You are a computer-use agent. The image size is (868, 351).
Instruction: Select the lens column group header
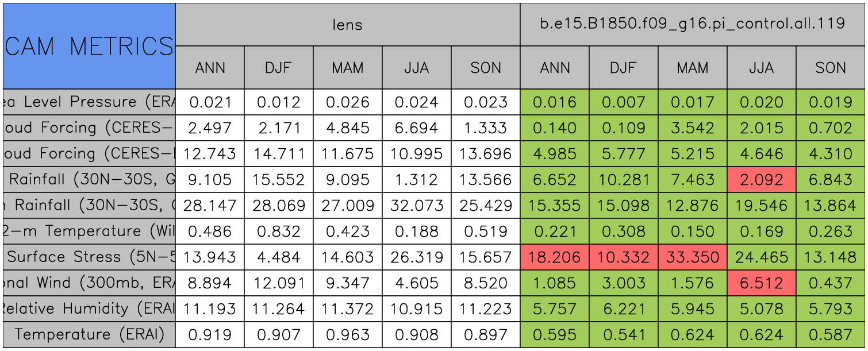[347, 24]
